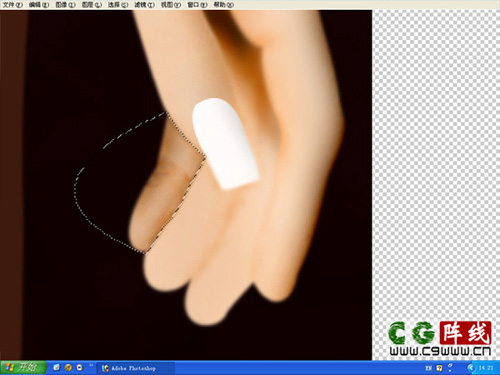The width and height of the screenshot is (500, 375).
Task: Expand hidden tray icons with round arrow
Action: [x=471, y=368]
